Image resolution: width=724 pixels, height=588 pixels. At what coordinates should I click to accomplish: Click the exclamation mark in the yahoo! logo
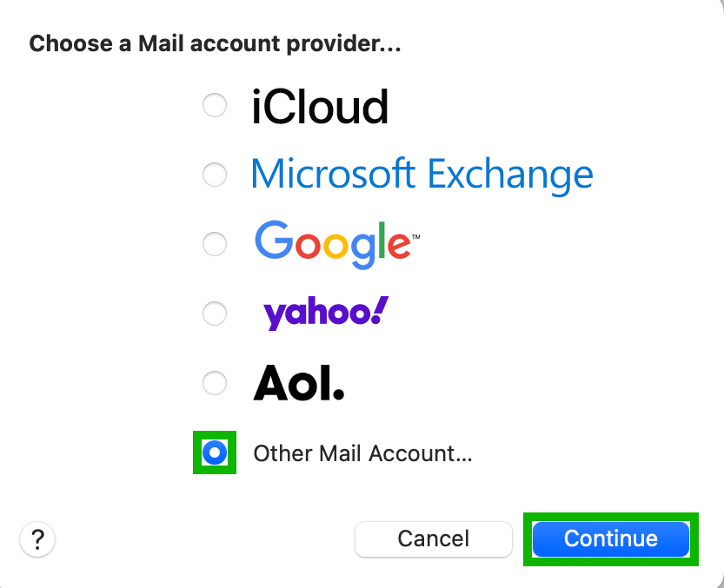380,309
